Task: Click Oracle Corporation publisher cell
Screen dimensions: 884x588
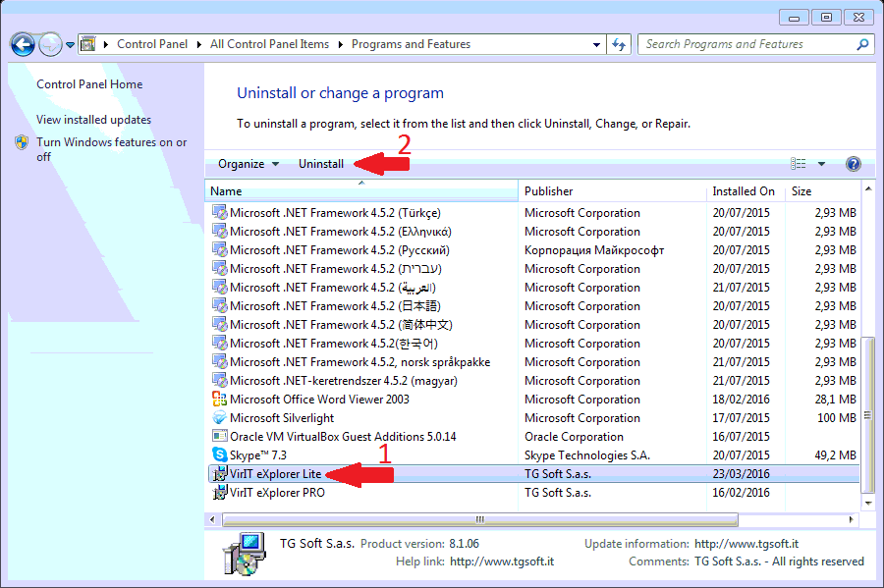Action: pyautogui.click(x=574, y=437)
